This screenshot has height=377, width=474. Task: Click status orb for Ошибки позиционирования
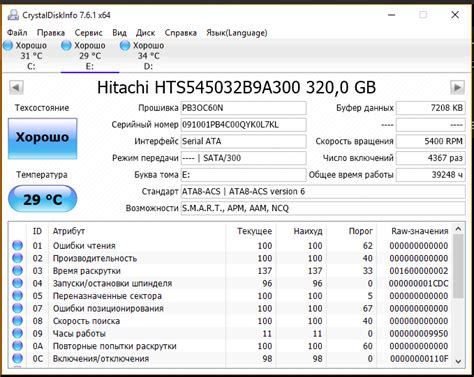coord(17,308)
